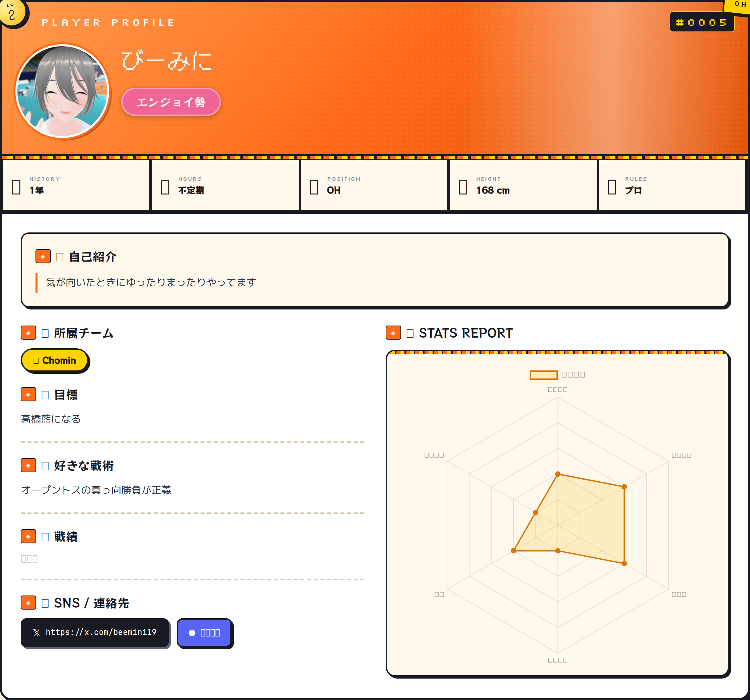The width and height of the screenshot is (750, 700).
Task: Open the Chomin team badge
Action: click(x=55, y=360)
